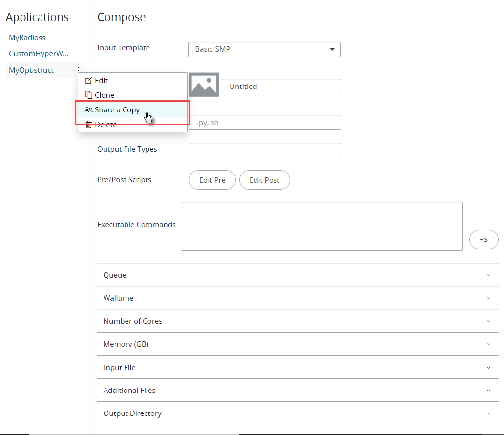This screenshot has height=435, width=504.
Task: Open the Input Template Basic-SMP dropdown
Action: point(264,49)
